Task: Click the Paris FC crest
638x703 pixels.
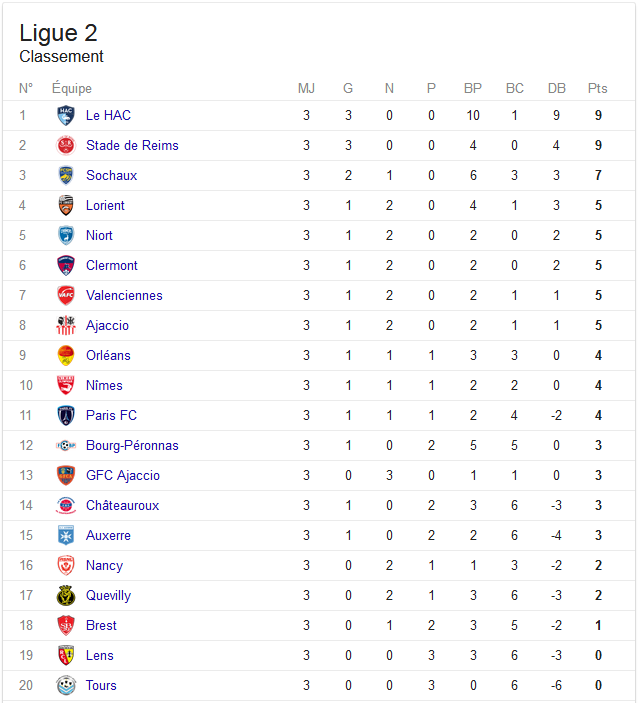Action: 66,415
